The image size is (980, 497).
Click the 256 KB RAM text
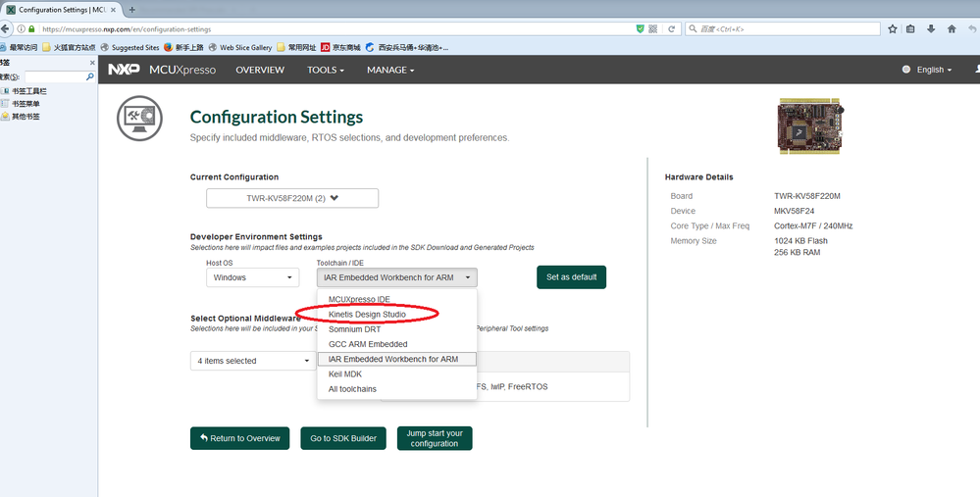(797, 252)
